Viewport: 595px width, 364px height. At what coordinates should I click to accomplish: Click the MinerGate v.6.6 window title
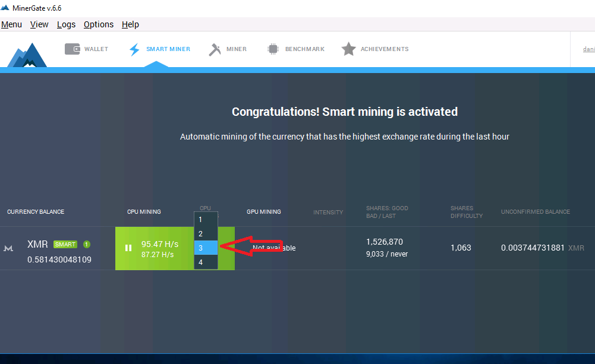pyautogui.click(x=37, y=8)
